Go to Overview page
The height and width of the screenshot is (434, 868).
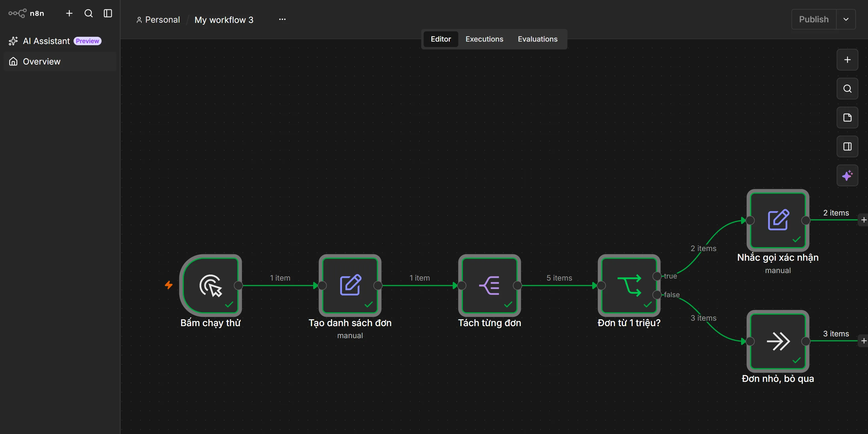pos(60,61)
